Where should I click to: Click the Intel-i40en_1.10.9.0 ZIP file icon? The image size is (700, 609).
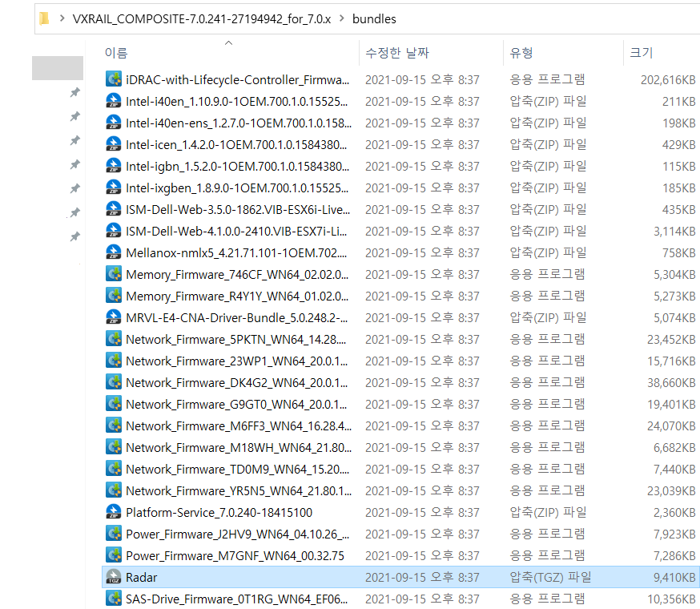(x=114, y=101)
